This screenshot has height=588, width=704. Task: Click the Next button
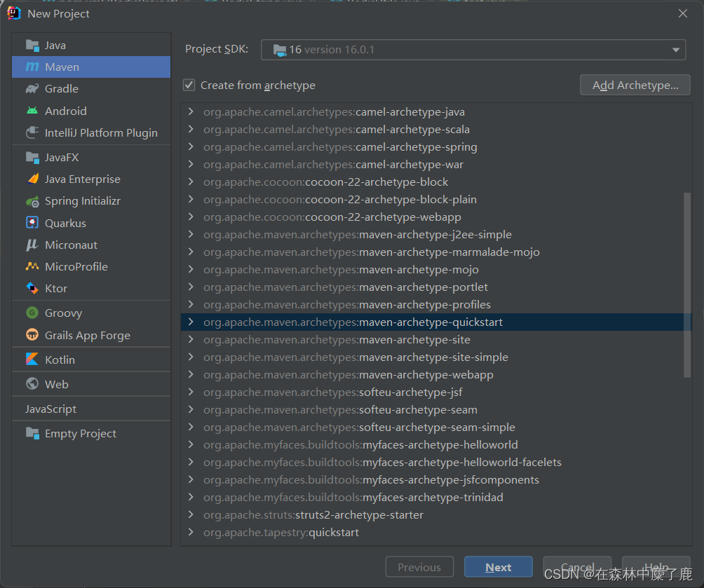point(499,567)
